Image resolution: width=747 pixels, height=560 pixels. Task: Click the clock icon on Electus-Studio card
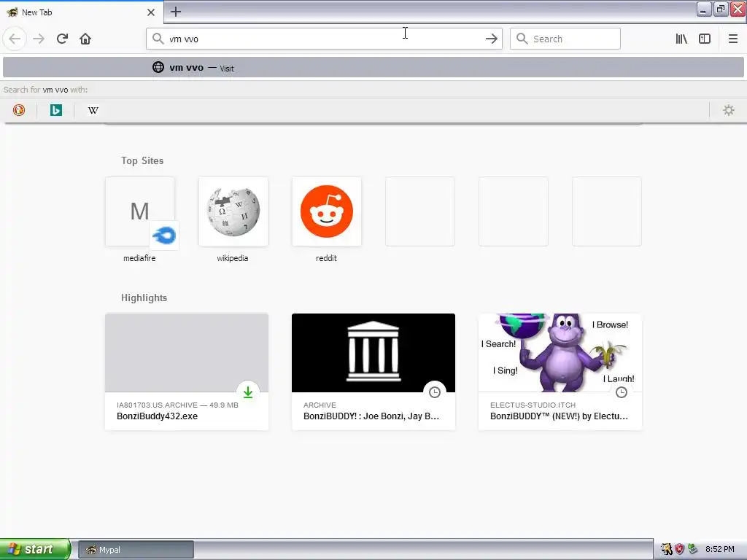[x=622, y=392]
